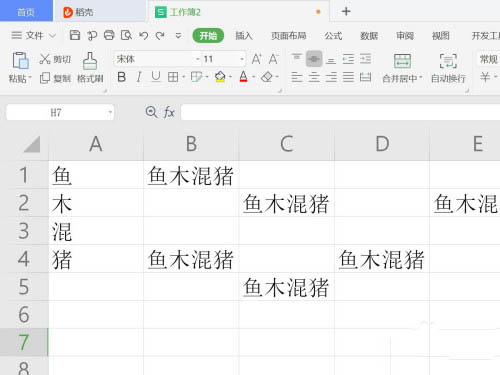Align cell content to bottom

(x=331, y=60)
